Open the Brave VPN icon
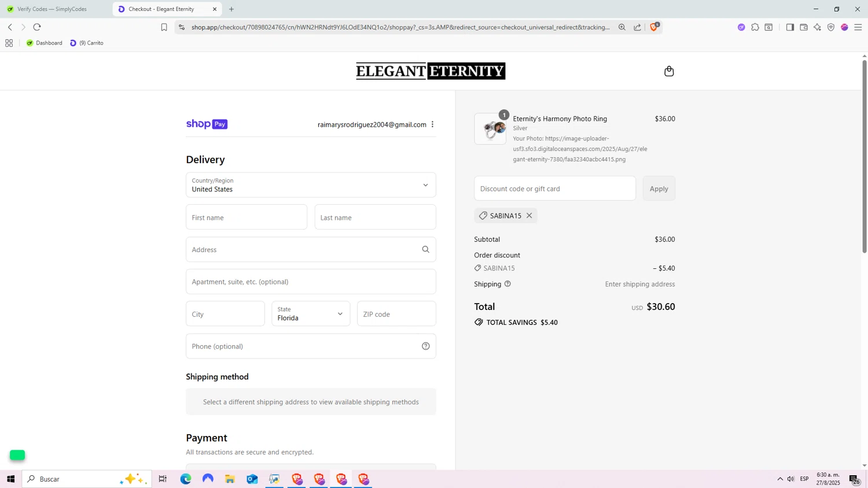 pos(831,27)
